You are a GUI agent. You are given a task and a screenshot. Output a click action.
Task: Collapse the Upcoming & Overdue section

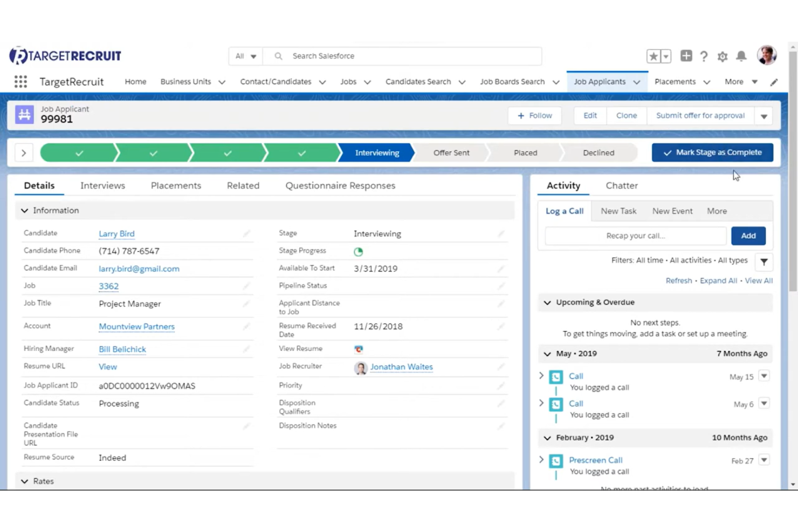[x=547, y=302]
